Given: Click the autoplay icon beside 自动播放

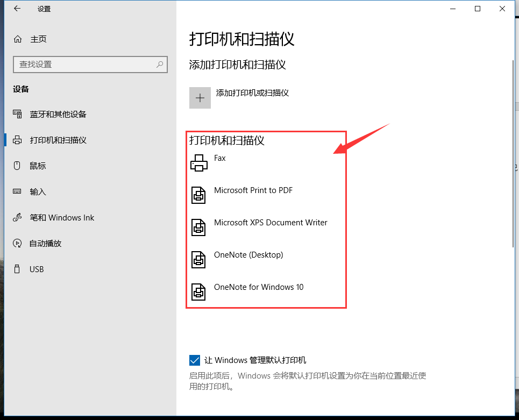Looking at the screenshot, I should [17, 243].
